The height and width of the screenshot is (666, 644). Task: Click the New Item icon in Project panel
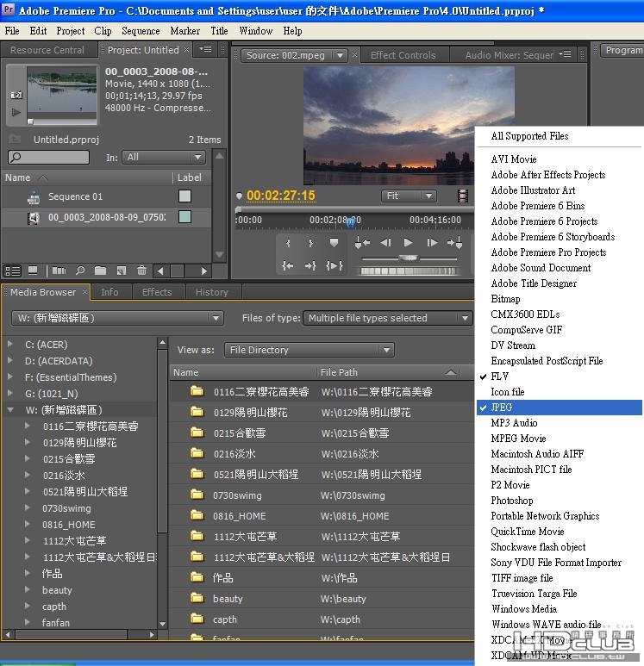[x=122, y=271]
